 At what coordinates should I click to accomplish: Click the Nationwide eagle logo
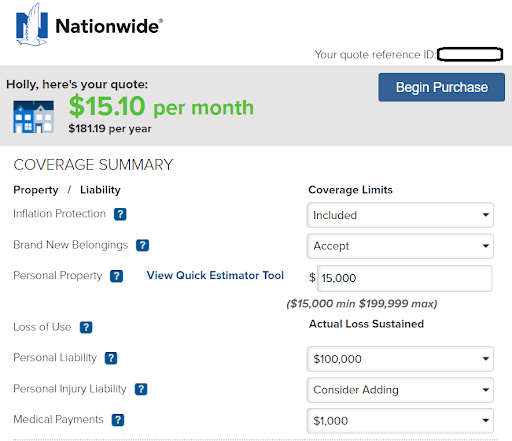point(32,25)
